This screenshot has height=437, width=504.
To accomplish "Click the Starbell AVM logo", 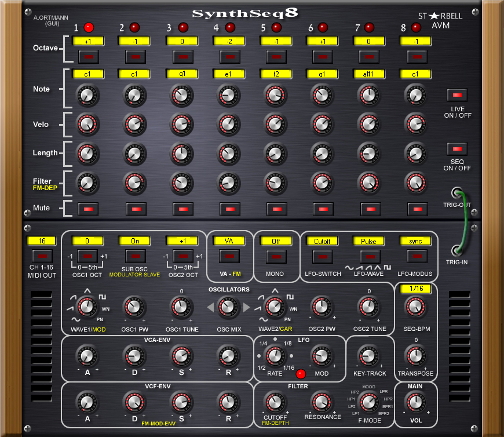I will tap(440, 20).
